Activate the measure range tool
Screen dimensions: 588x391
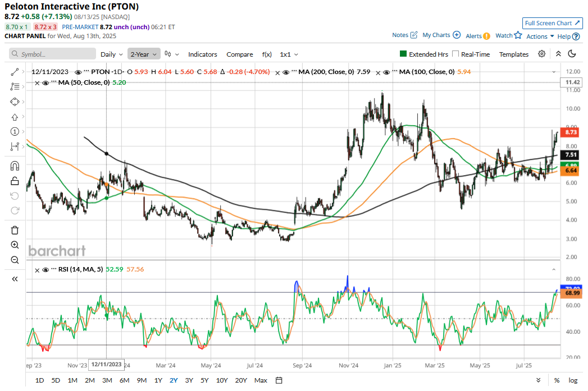[x=15, y=146]
